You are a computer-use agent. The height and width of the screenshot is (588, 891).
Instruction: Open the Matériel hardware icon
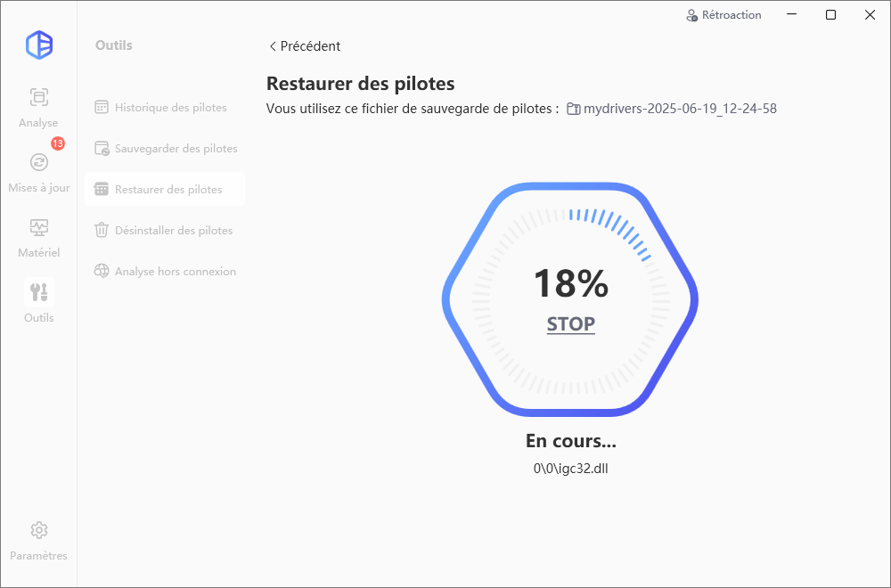[x=38, y=228]
